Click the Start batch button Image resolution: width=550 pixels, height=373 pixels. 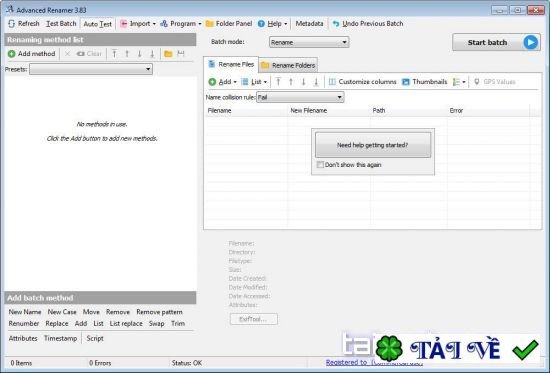click(x=496, y=42)
